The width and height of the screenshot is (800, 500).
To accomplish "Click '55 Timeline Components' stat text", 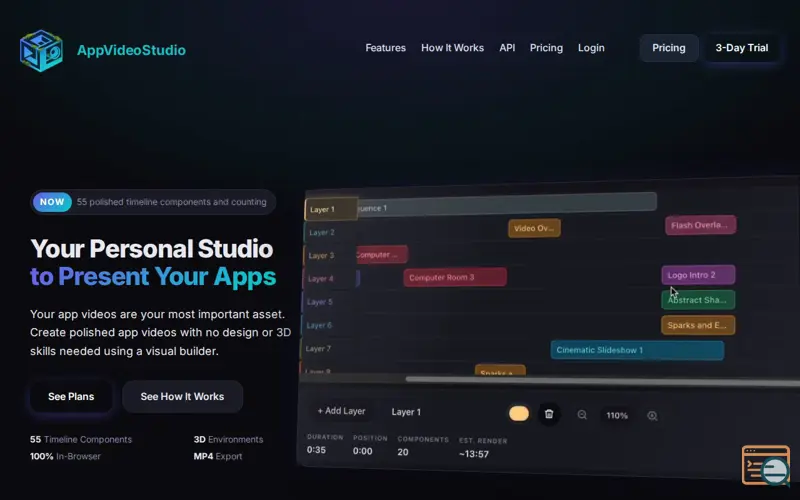I will [81, 439].
